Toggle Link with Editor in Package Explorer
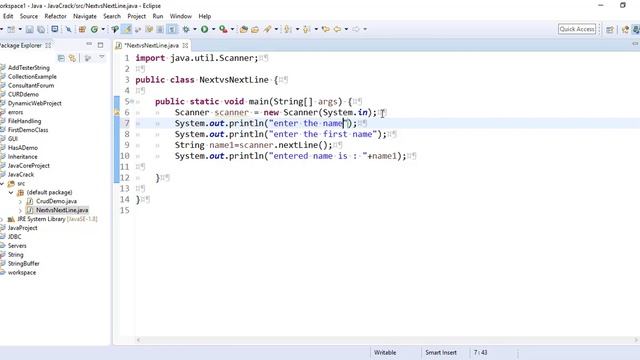The image size is (640, 360). pos(73,58)
